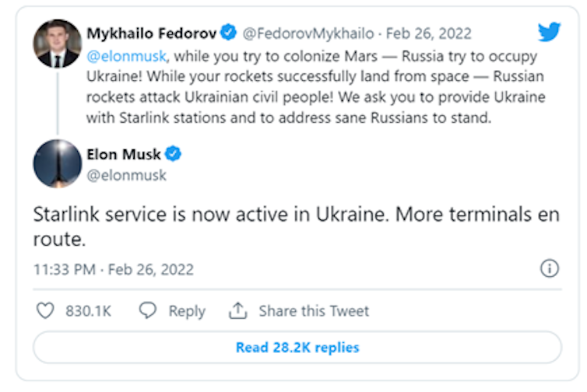Click the 830.1K likes count

89,311
